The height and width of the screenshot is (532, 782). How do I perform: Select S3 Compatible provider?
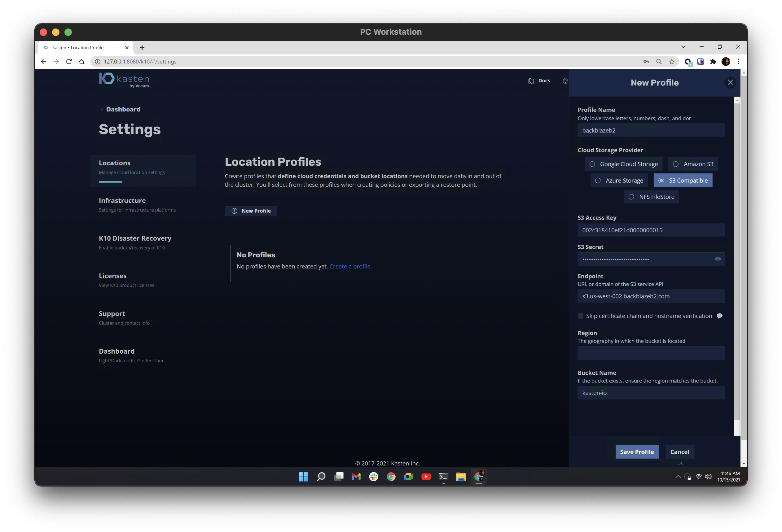coord(683,181)
